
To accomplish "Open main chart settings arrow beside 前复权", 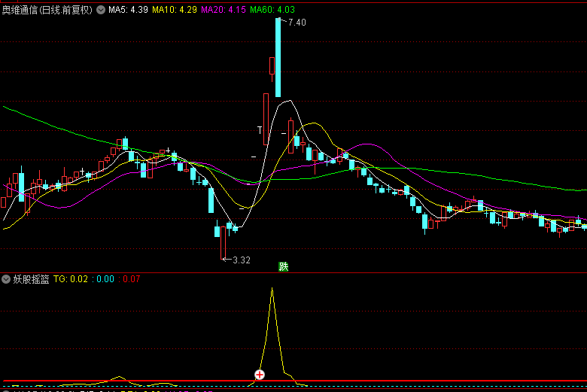I will click(x=100, y=11).
